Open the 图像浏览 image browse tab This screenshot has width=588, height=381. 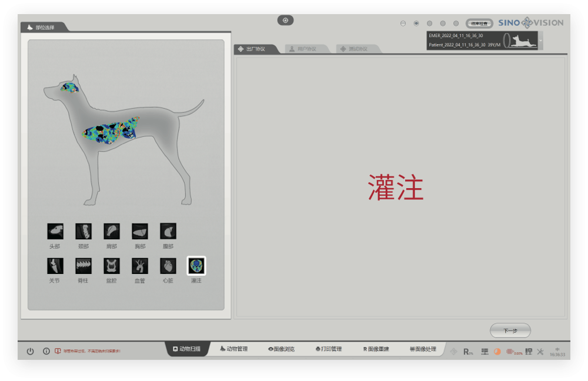[281, 349]
